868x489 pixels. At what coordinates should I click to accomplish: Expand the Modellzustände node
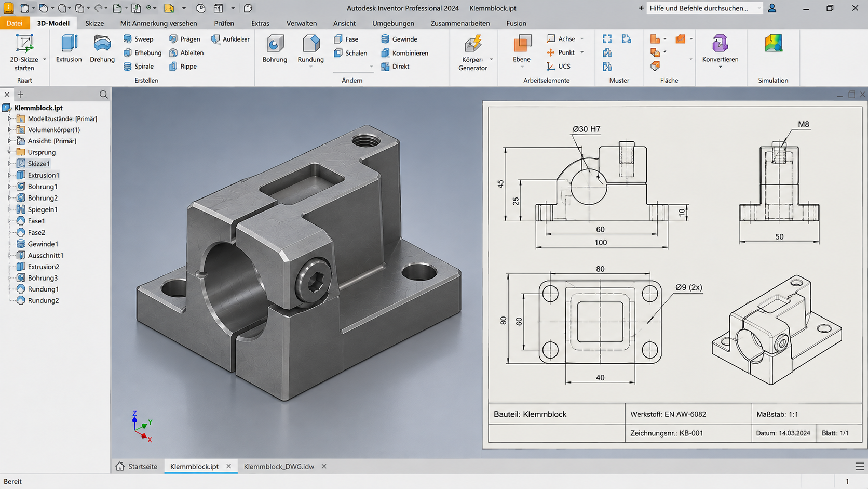[x=9, y=119]
